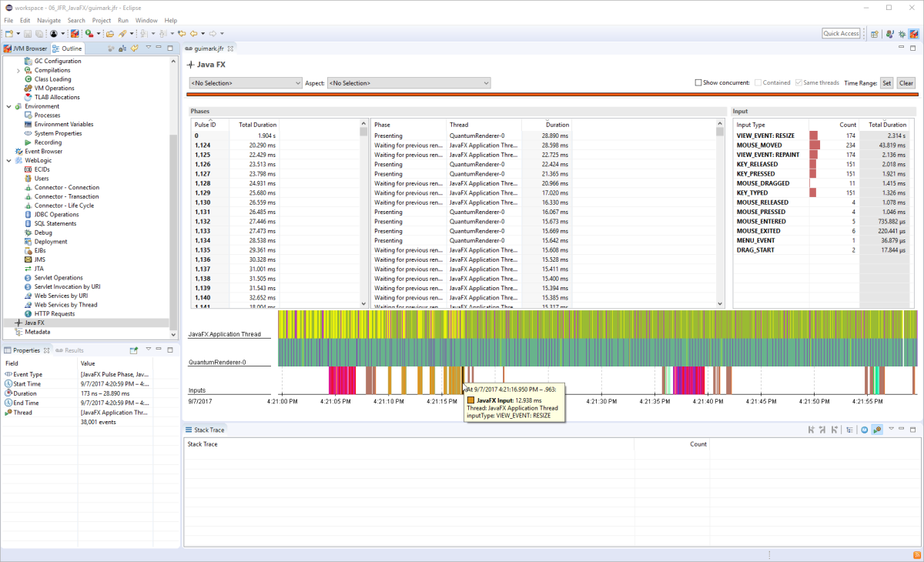
Task: Click the Input Type column header
Action: tap(770, 124)
